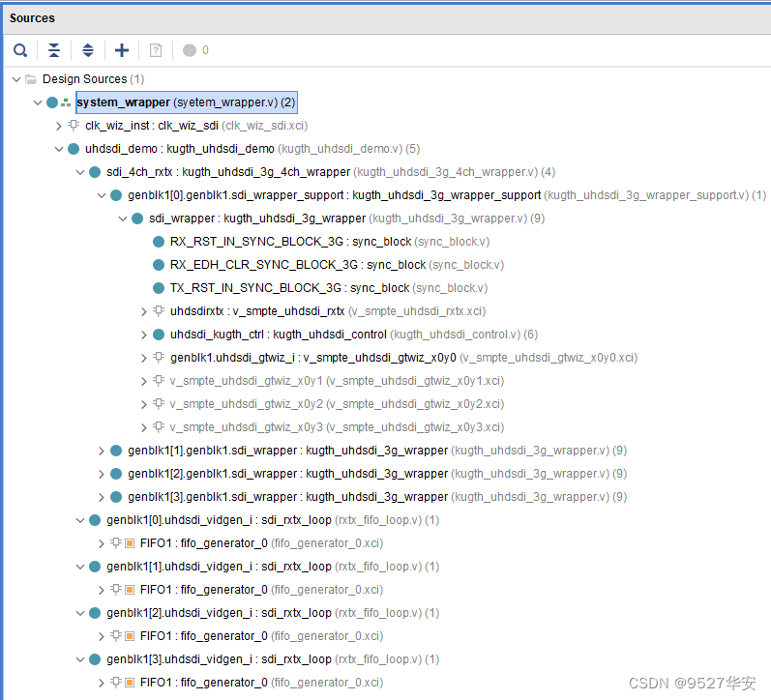Select the system_wrapper top module

[124, 102]
